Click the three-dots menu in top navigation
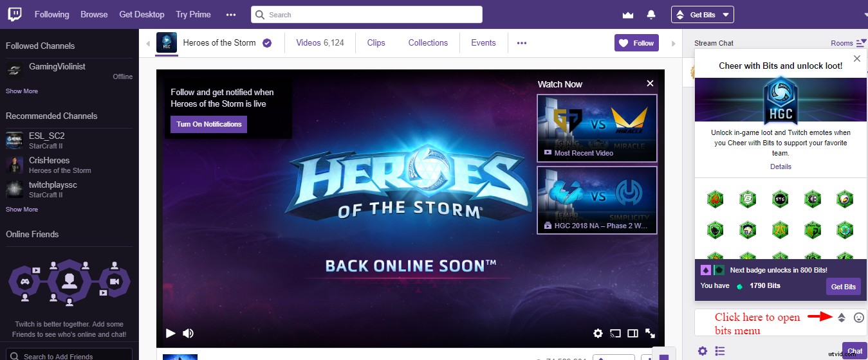Image resolution: width=868 pixels, height=360 pixels. pyautogui.click(x=230, y=14)
